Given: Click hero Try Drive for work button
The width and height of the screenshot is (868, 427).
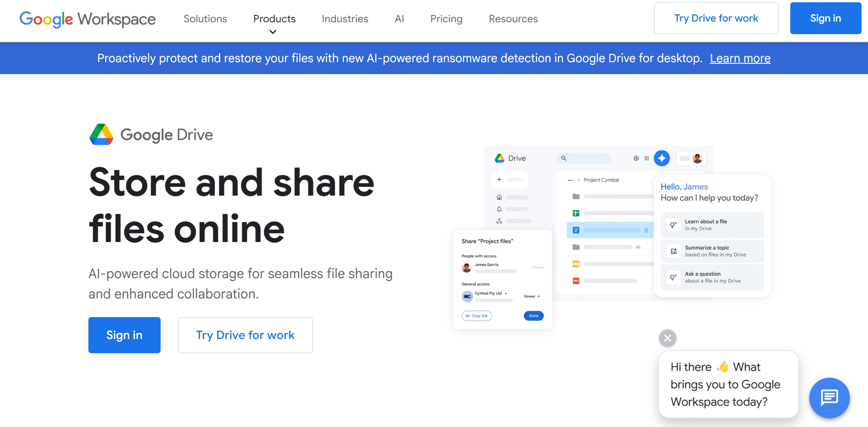Looking at the screenshot, I should pos(245,335).
